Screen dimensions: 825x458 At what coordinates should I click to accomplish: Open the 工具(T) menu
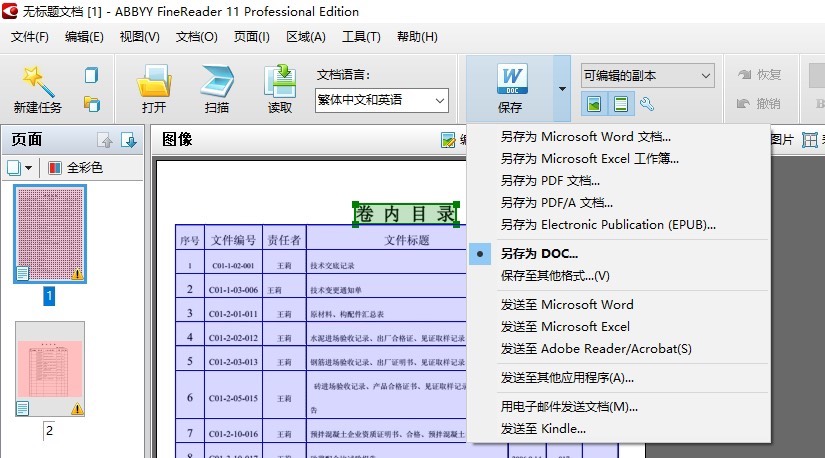[361, 37]
